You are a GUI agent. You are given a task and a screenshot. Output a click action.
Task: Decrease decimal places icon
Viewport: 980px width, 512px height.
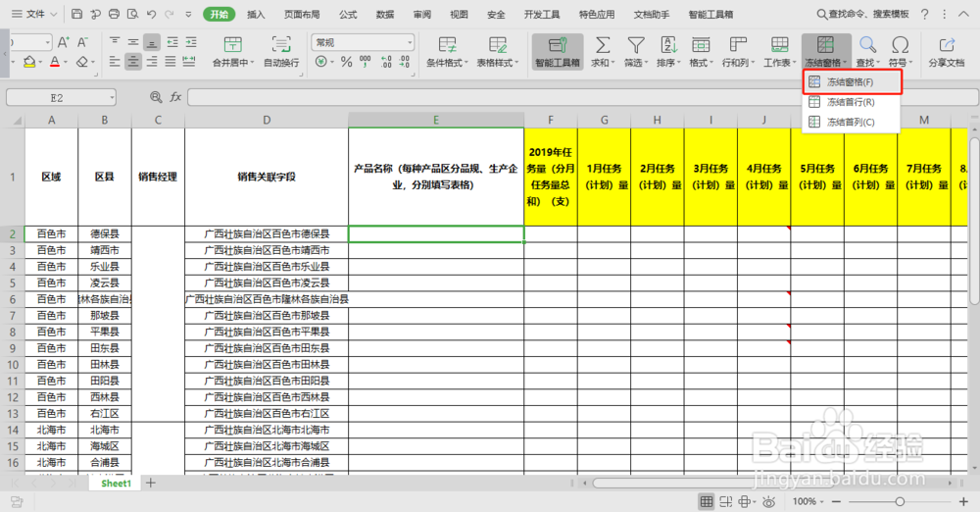click(405, 62)
